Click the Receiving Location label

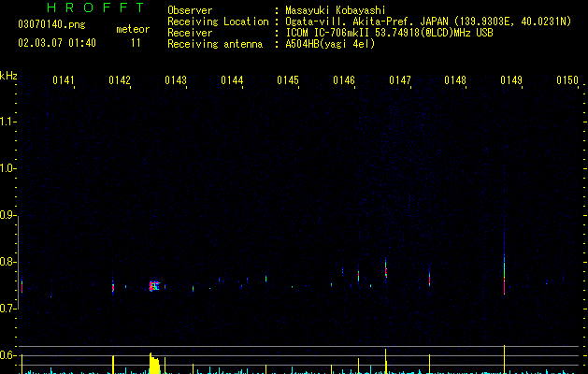(218, 22)
